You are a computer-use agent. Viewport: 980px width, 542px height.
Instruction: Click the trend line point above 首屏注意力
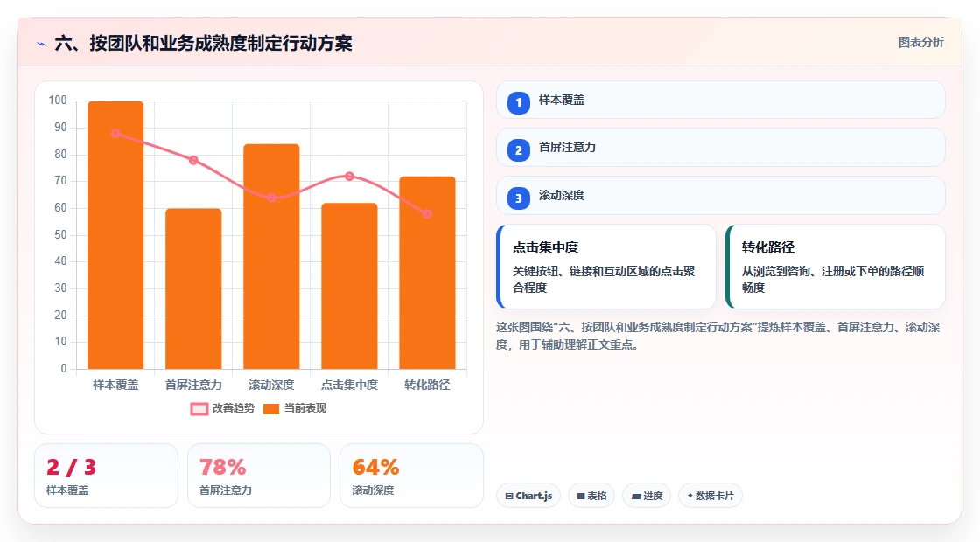[x=193, y=161]
